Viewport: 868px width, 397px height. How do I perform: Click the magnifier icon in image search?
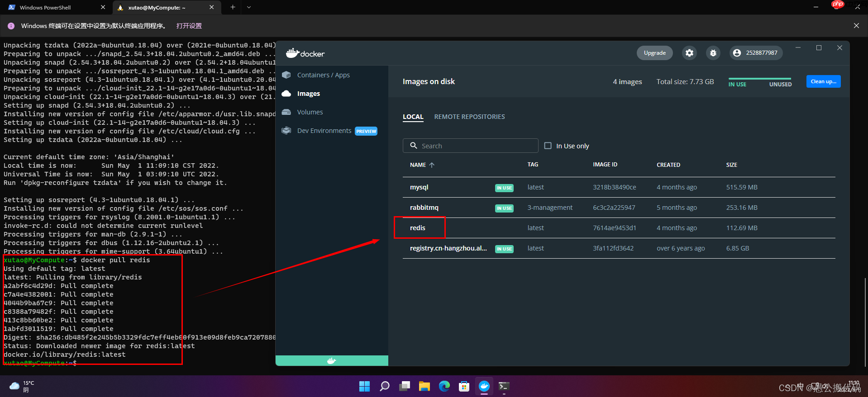pyautogui.click(x=414, y=146)
